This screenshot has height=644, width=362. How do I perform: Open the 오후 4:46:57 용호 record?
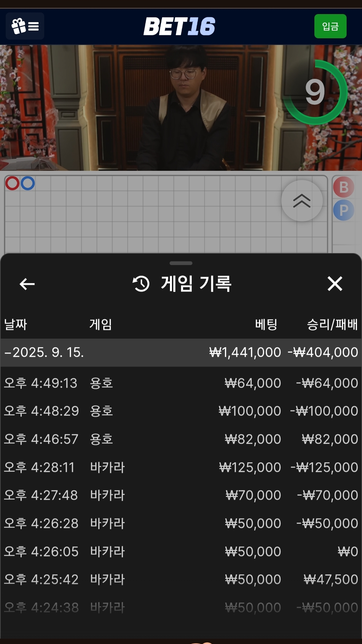181,439
